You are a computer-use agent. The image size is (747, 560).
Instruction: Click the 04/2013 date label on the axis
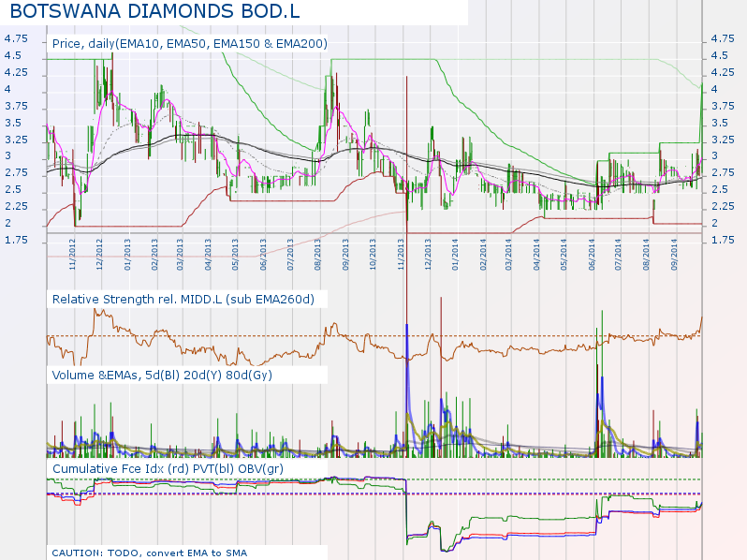tap(208, 255)
